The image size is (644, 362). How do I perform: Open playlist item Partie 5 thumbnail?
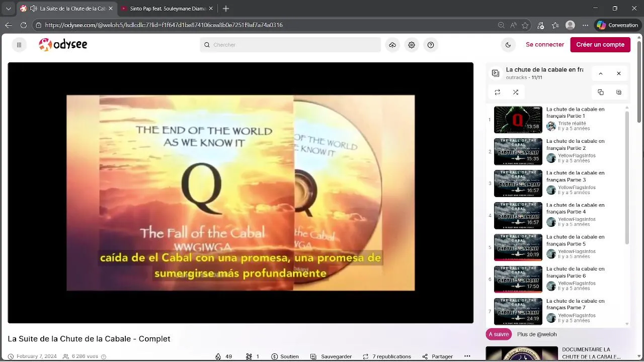coord(518,247)
